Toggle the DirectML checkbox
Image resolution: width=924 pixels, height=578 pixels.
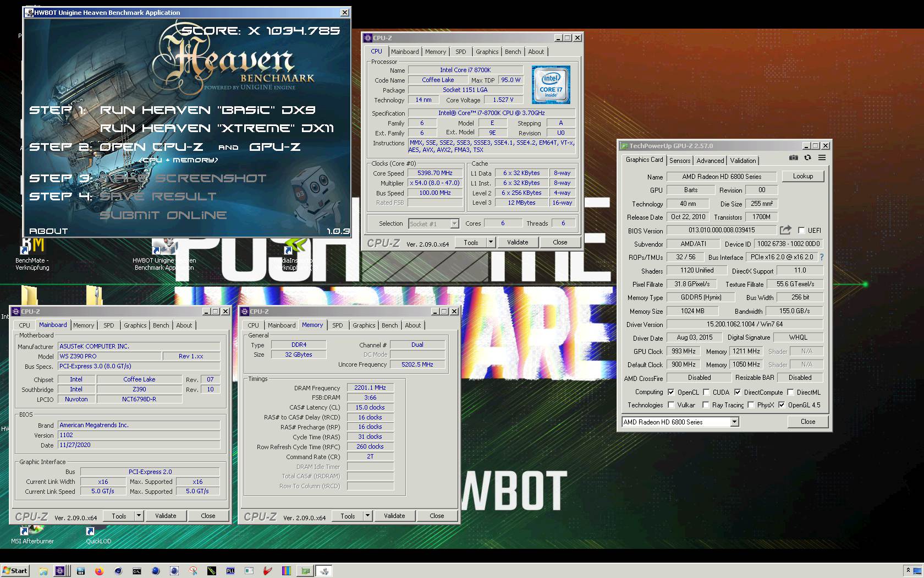tap(790, 392)
